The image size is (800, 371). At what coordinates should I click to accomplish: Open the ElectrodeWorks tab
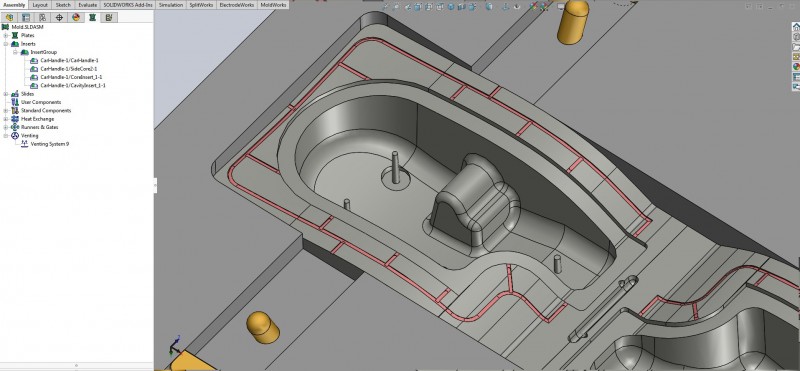click(x=237, y=5)
